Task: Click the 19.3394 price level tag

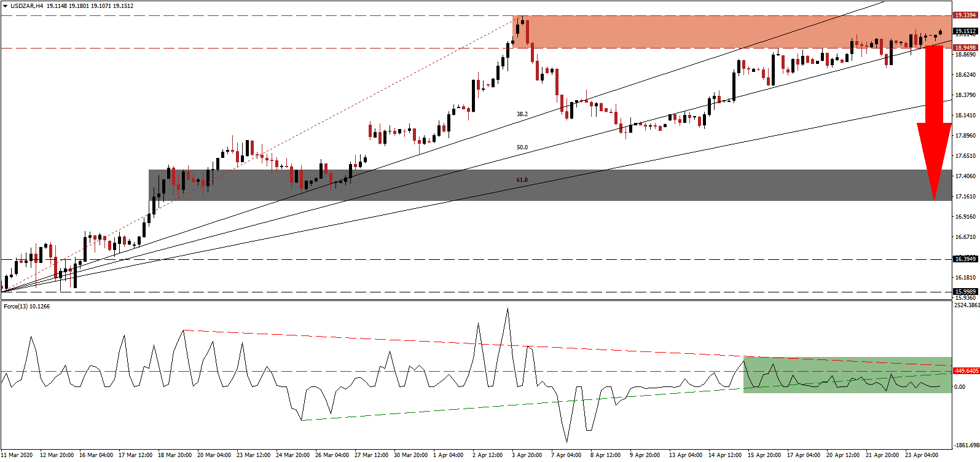Action: coord(965,15)
